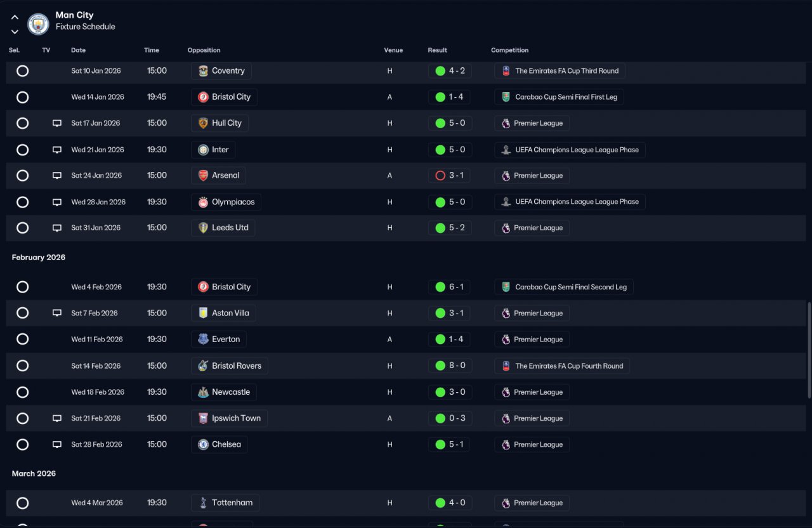Click the Inter club crest icon
The height and width of the screenshot is (528, 812).
pyautogui.click(x=203, y=150)
